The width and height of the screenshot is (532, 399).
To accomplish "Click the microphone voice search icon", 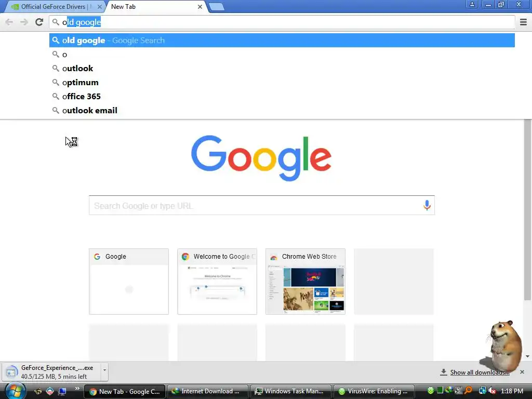I will coord(427,205).
